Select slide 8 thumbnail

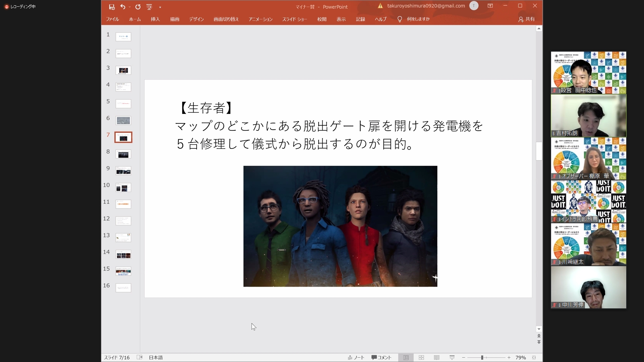123,154
